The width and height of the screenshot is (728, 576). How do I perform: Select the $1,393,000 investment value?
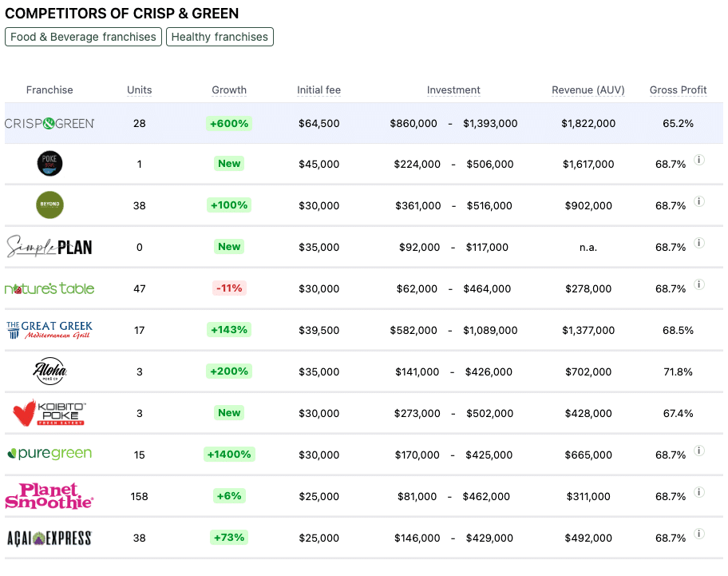[490, 124]
